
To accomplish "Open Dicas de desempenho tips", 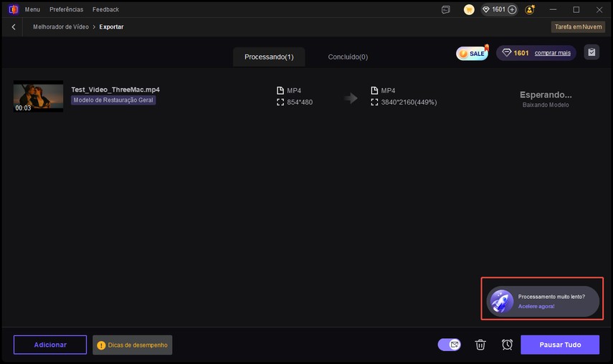I will [x=133, y=345].
